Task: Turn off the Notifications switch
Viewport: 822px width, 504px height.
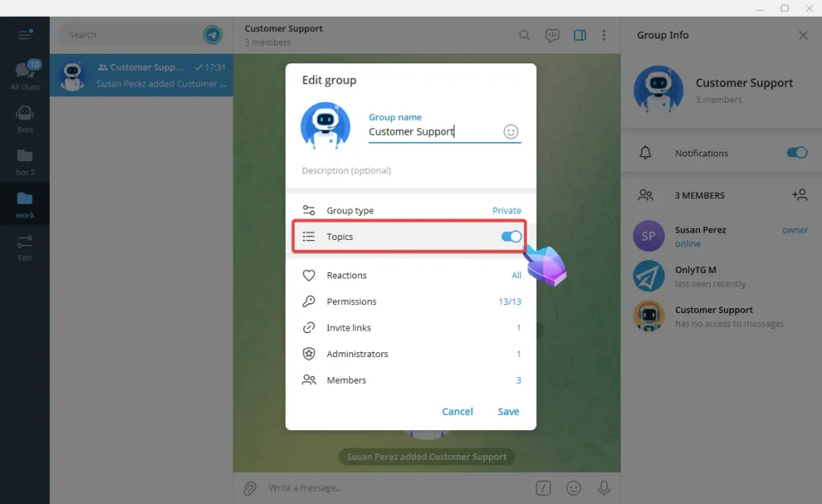Action: (796, 152)
